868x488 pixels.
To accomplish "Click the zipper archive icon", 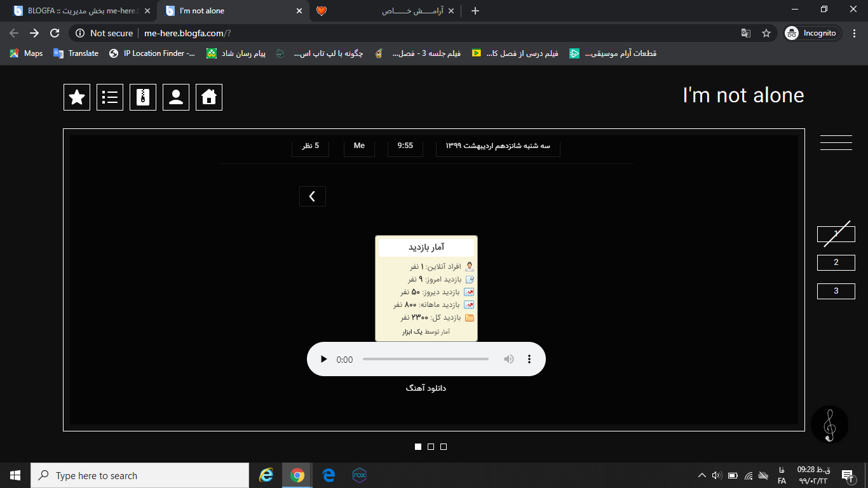I will pyautogui.click(x=143, y=97).
